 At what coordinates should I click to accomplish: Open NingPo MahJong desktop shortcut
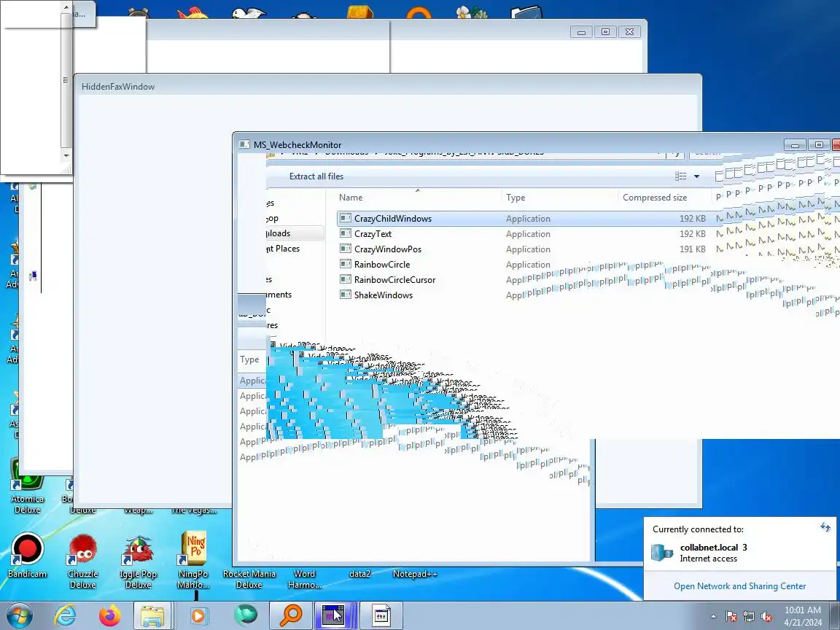[x=193, y=560]
